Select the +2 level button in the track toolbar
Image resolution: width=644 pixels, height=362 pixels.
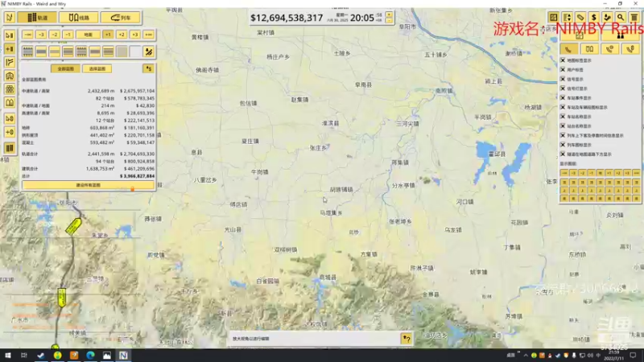[122, 35]
